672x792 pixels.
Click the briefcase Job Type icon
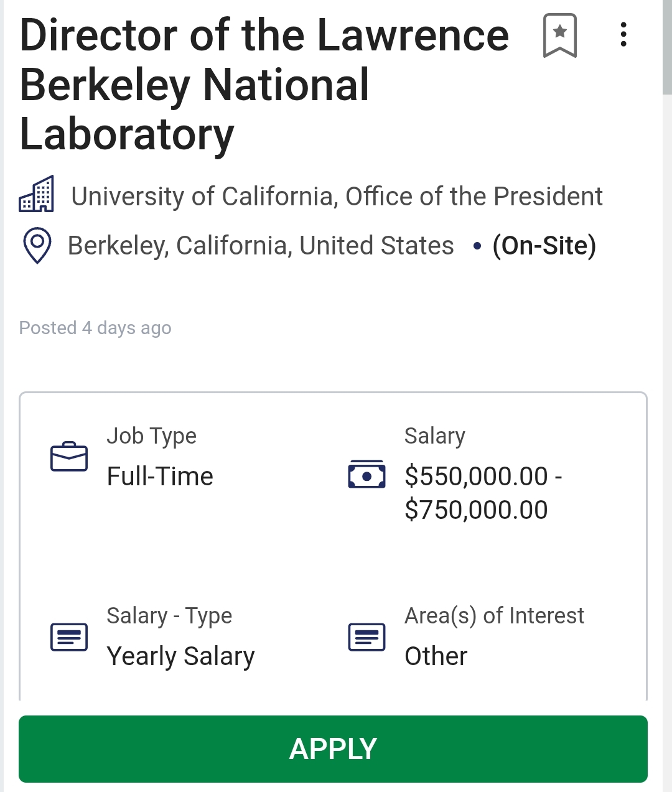tap(68, 457)
